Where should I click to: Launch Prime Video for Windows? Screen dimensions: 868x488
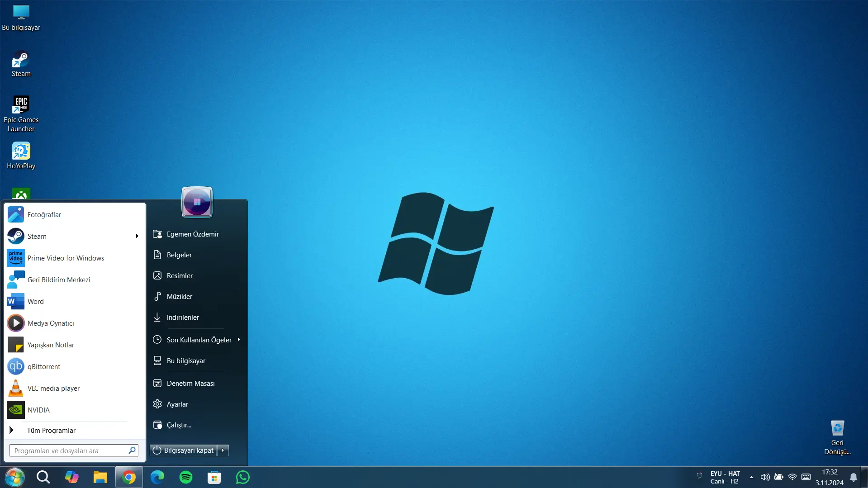point(75,258)
